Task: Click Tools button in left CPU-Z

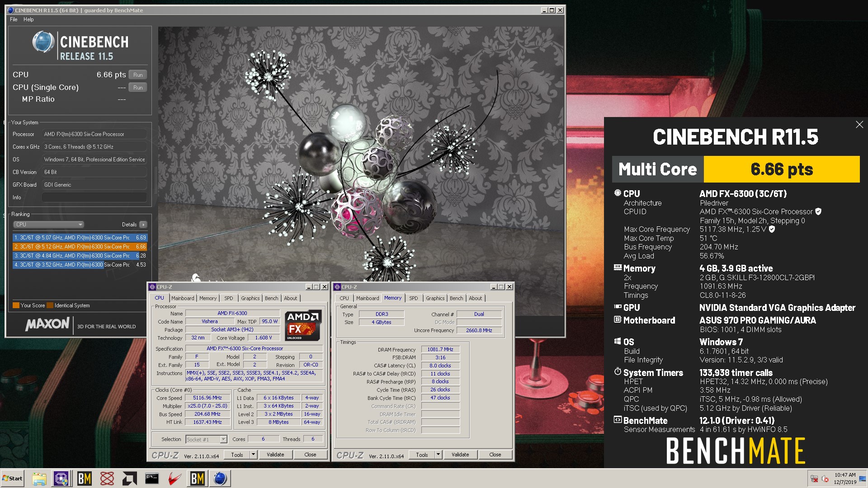Action: 237,455
